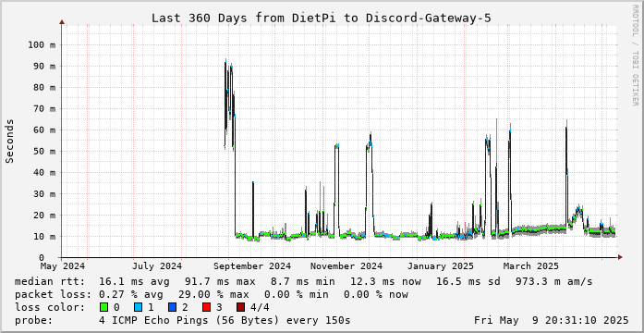Image resolution: width=644 pixels, height=333 pixels.
Task: Click the 'loss color:' row label
Action: pos(49,307)
